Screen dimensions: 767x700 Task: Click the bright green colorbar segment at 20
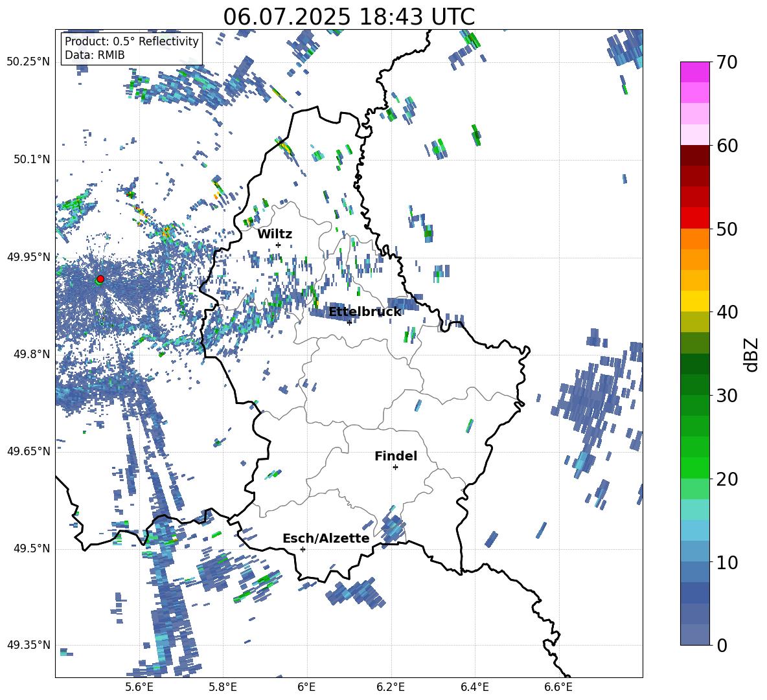point(694,468)
